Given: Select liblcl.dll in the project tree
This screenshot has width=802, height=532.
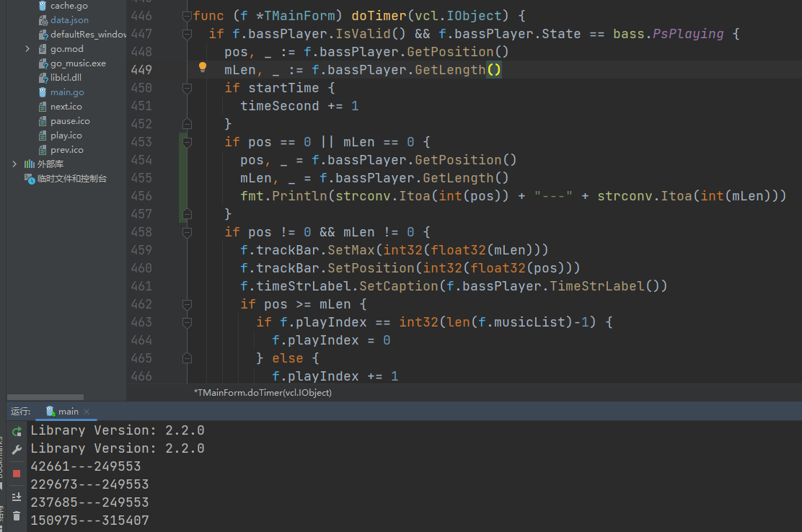Looking at the screenshot, I should [66, 78].
